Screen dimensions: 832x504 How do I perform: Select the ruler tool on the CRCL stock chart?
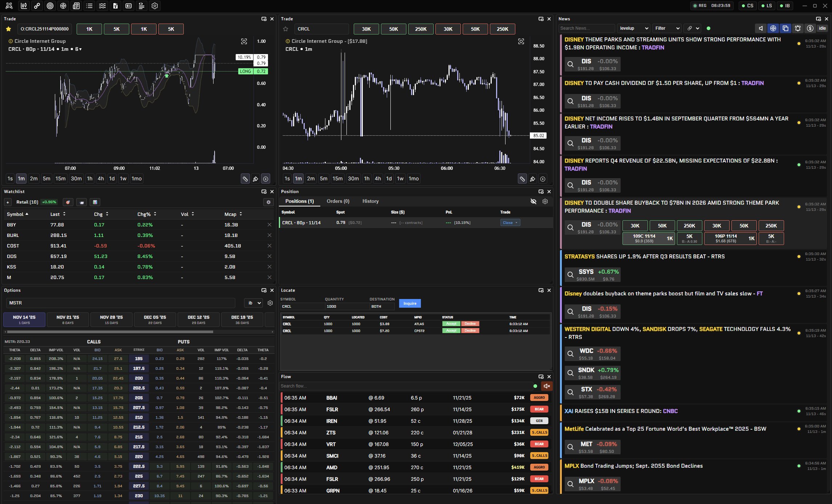(x=522, y=179)
